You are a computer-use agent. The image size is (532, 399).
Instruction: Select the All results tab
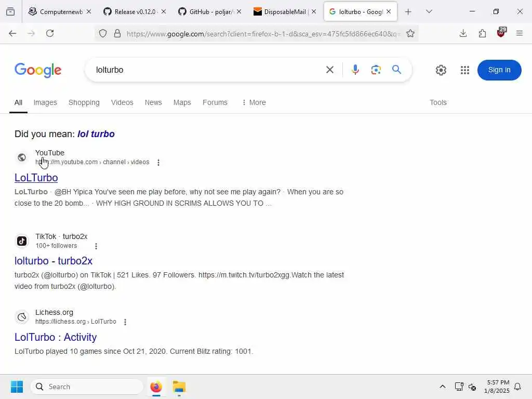pos(18,102)
